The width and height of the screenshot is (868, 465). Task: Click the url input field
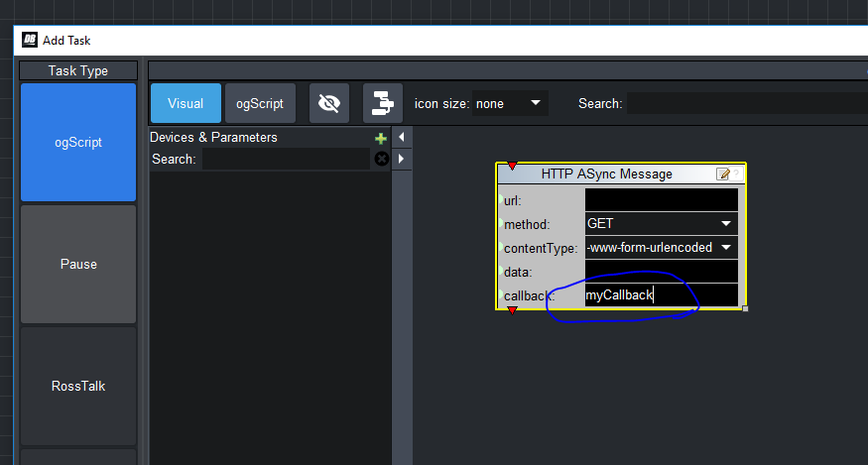point(661,200)
